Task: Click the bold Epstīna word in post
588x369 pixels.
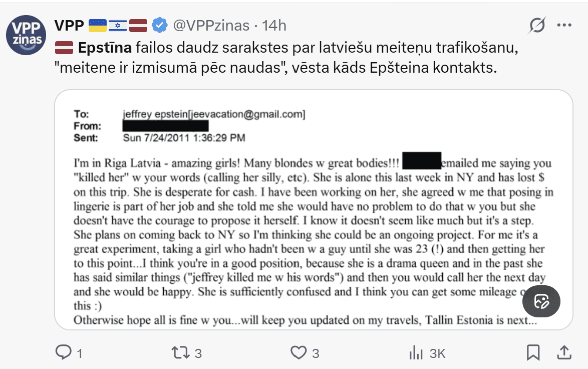Action: (105, 49)
